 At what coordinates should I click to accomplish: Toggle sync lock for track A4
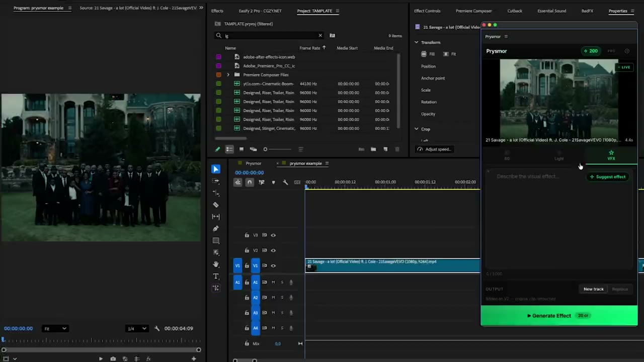(x=264, y=328)
